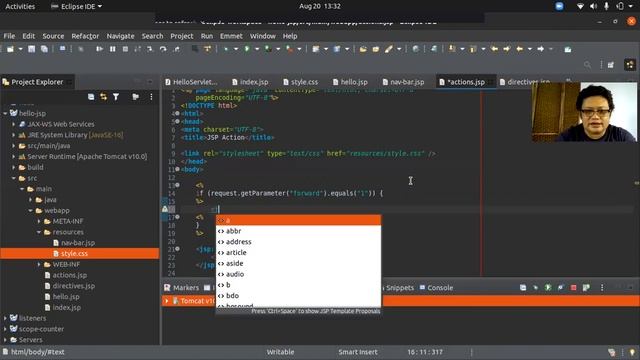The width and height of the screenshot is (640, 360).
Task: Switch to the nav-bar.jsp editor tab
Action: (403, 82)
